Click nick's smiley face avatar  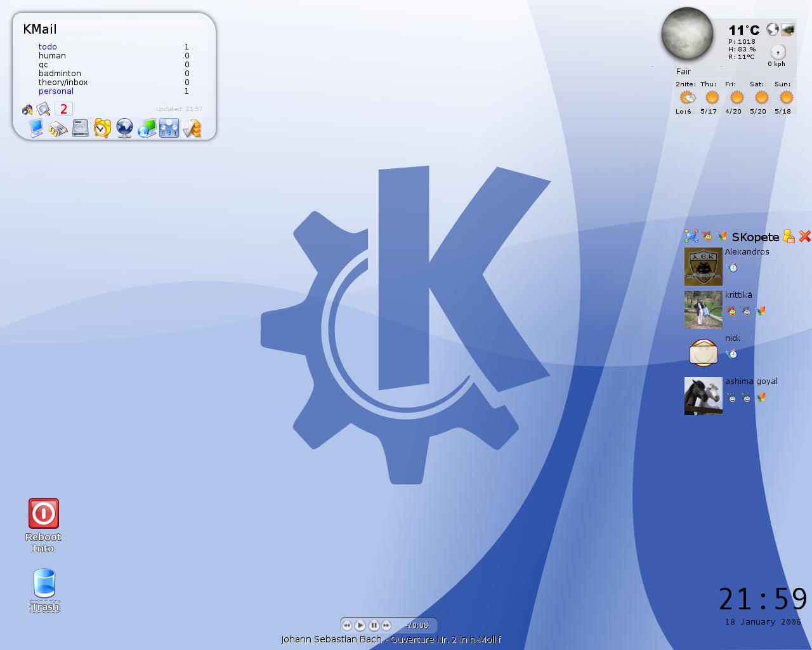pyautogui.click(x=703, y=353)
